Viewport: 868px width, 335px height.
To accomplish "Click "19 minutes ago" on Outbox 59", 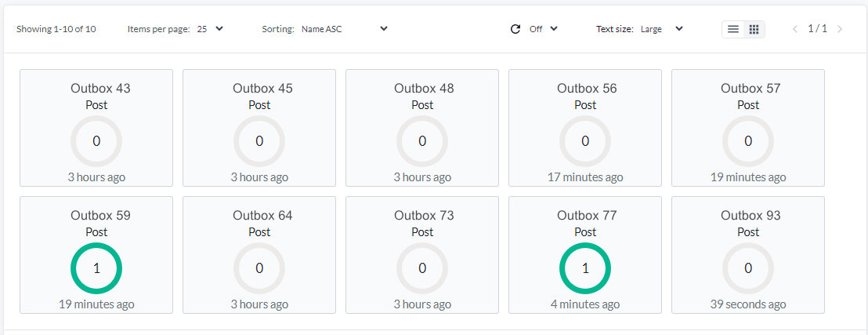I will 96,304.
